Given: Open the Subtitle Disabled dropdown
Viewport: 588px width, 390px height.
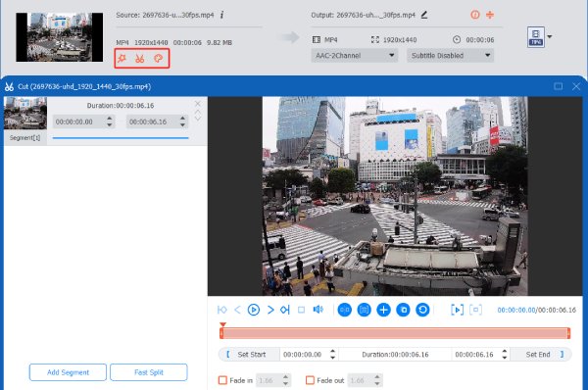Looking at the screenshot, I should [x=451, y=56].
